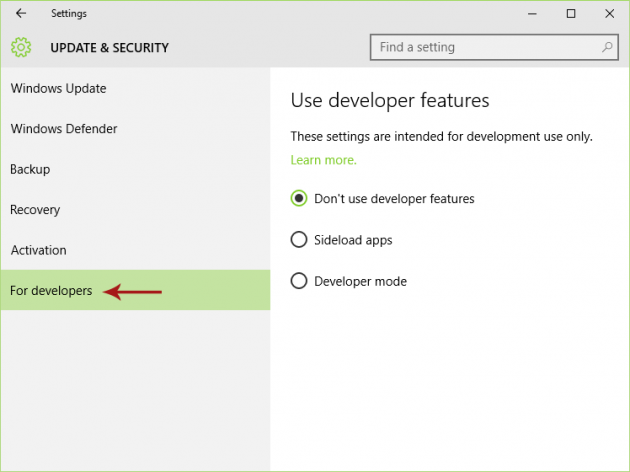Click the search magnifier icon
This screenshot has width=630, height=472.
(607, 47)
